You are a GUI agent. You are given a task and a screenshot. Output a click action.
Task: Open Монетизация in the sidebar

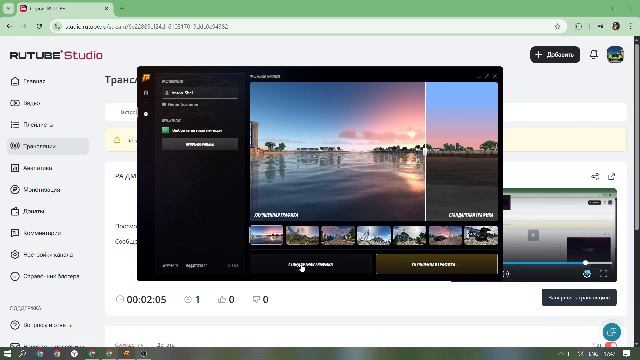click(x=35, y=189)
